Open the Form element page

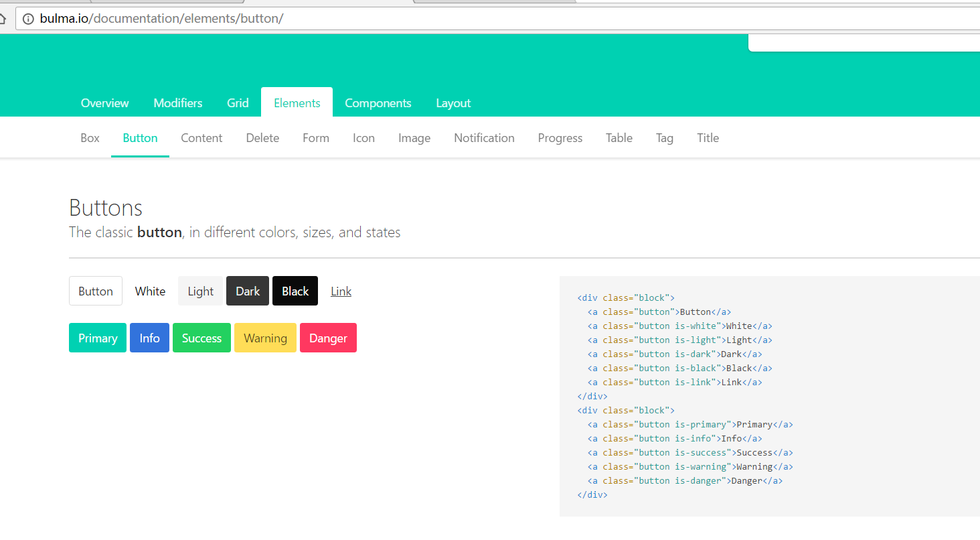tap(316, 138)
